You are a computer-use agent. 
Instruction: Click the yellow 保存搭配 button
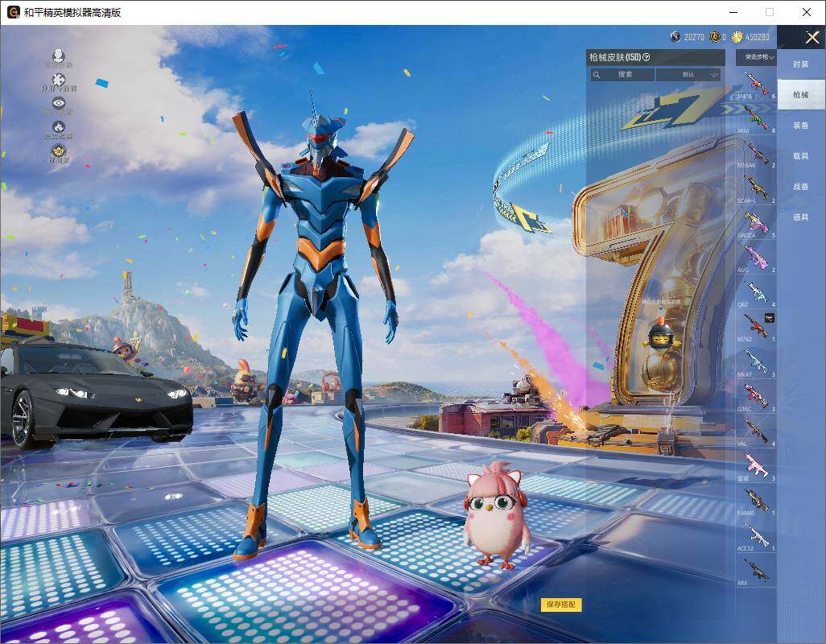coord(561,605)
